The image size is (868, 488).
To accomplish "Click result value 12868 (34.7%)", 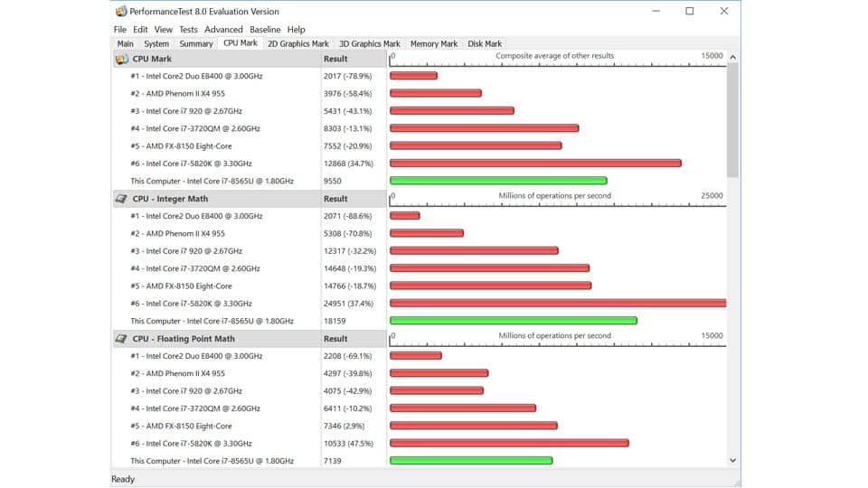I will (348, 164).
